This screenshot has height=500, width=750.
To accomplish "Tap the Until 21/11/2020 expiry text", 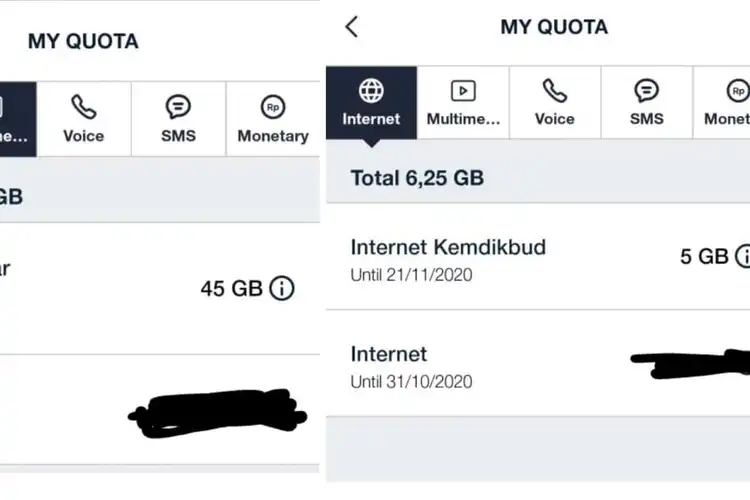I will tap(411, 275).
